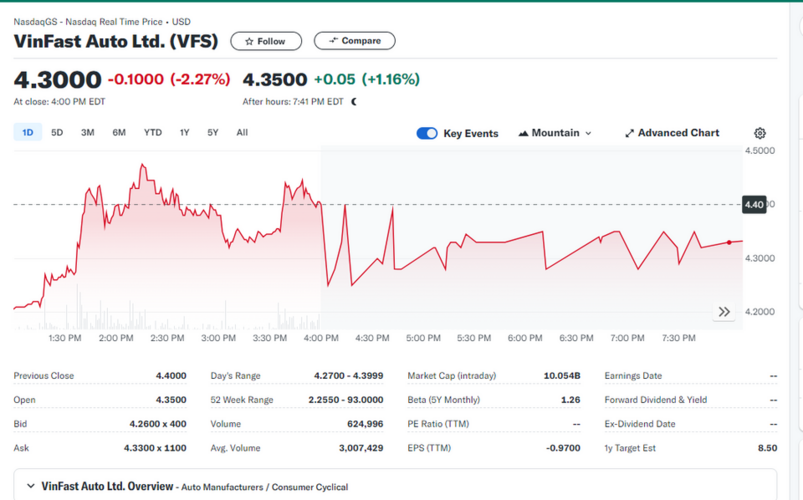Click the PE Ratio (TTM) label
803x500 pixels.
(438, 424)
